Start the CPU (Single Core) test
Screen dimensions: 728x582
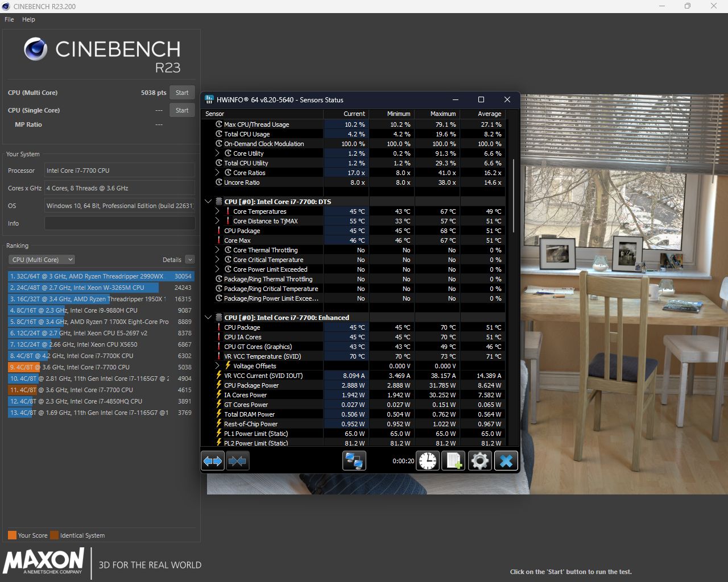182,110
